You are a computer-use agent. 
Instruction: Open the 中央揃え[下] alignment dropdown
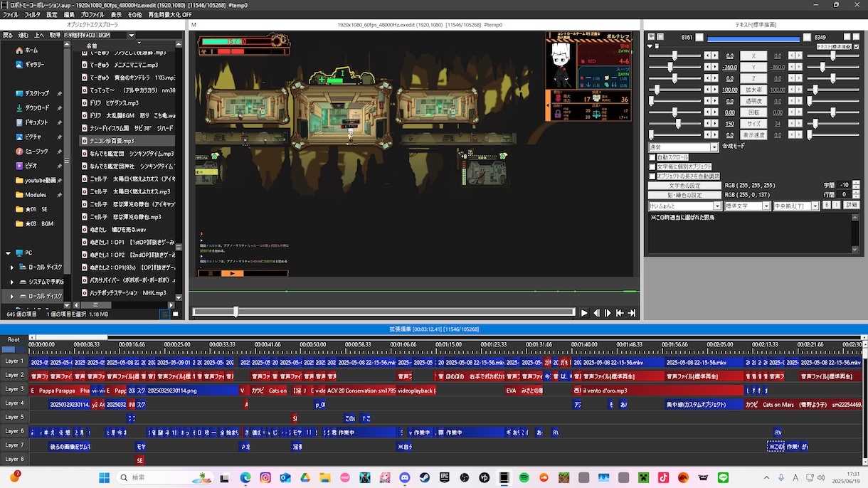[796, 206]
